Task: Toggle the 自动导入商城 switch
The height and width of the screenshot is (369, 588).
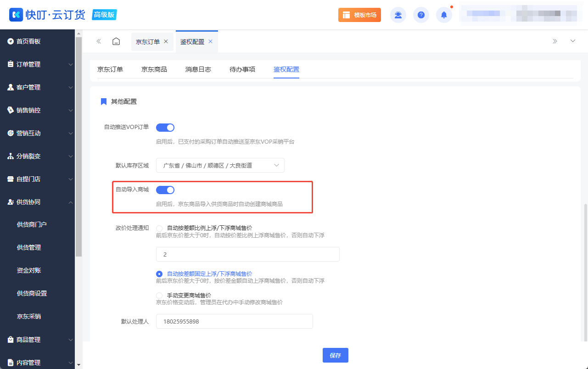Action: click(165, 190)
